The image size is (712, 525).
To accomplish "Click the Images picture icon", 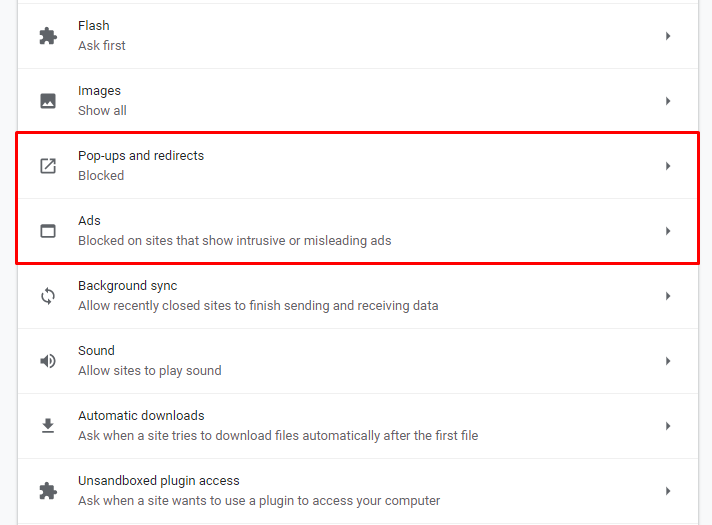I will (x=48, y=101).
